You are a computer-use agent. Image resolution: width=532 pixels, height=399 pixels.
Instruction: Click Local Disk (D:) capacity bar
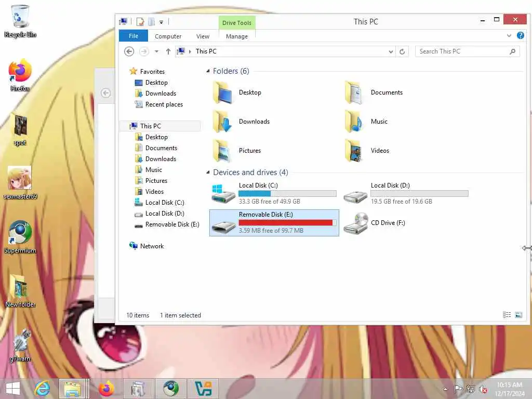(419, 194)
